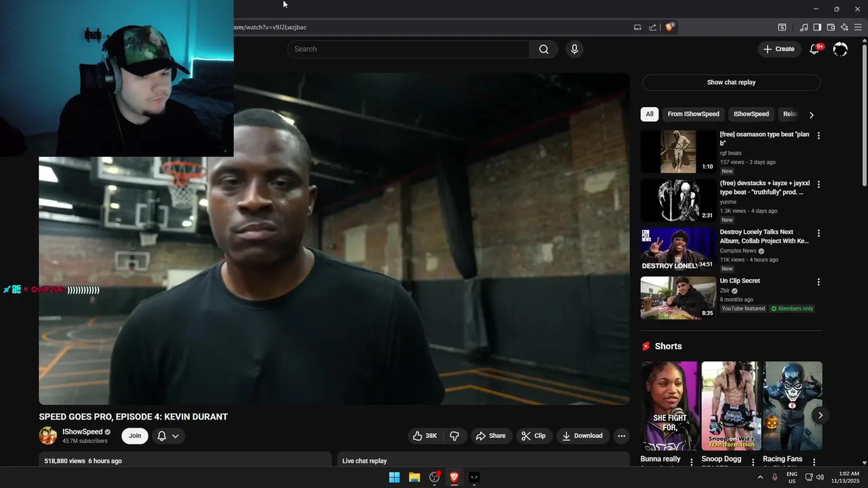Click the page vertical scrollbar
The height and width of the screenshot is (488, 868).
coord(864,115)
